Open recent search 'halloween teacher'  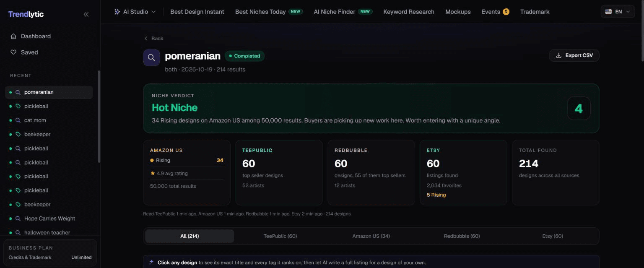point(49,232)
